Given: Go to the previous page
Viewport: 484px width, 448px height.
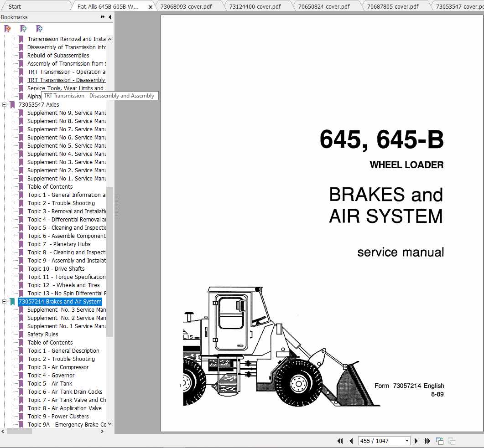Looking at the screenshot, I should (x=351, y=441).
